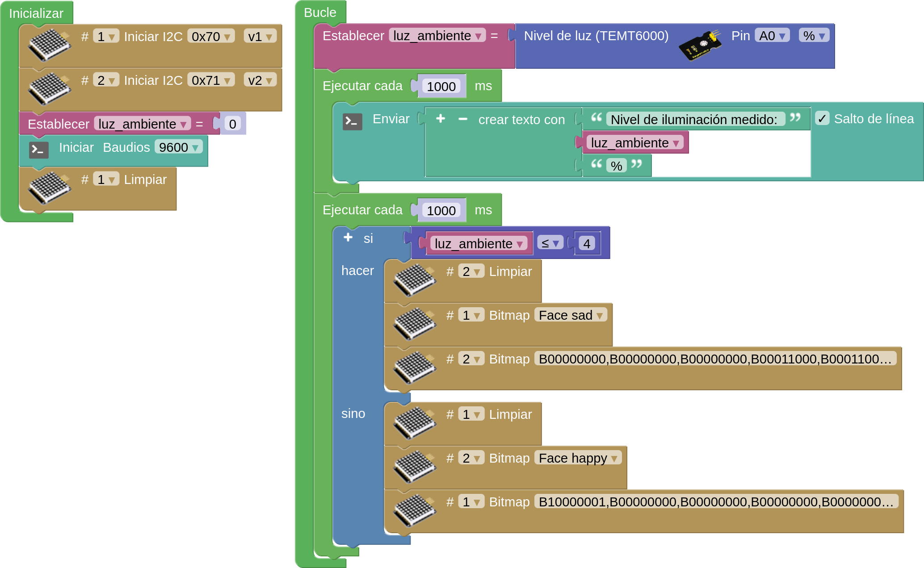Select the Bucle block header
The height and width of the screenshot is (568, 924).
pos(320,13)
